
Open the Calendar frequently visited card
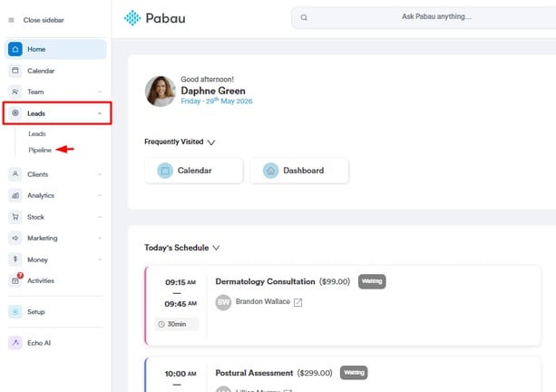193,171
